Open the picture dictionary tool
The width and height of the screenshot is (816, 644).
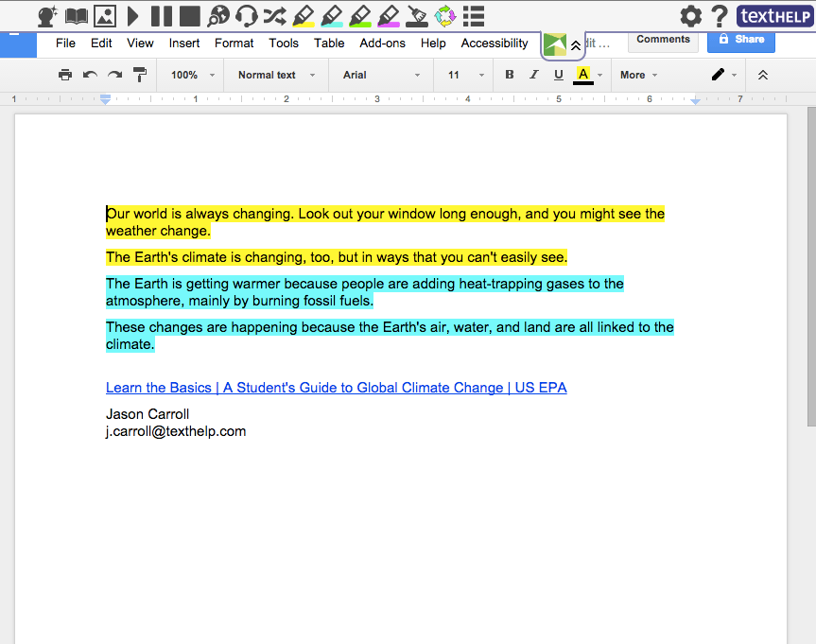point(104,15)
